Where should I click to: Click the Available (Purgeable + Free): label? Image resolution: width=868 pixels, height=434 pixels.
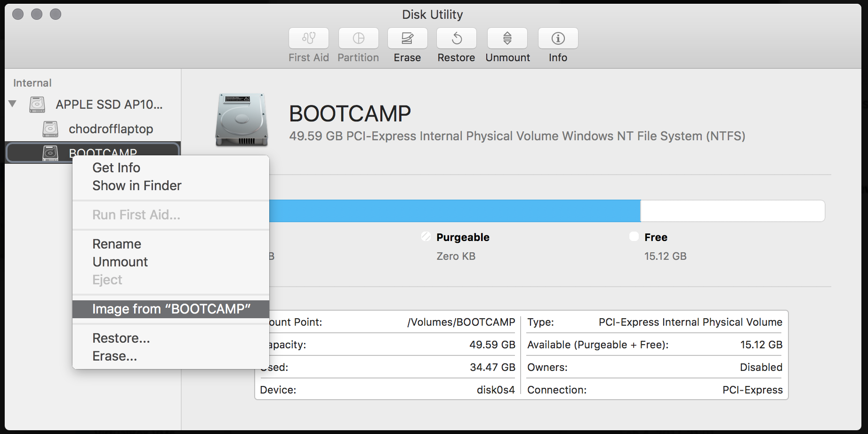[x=598, y=345]
